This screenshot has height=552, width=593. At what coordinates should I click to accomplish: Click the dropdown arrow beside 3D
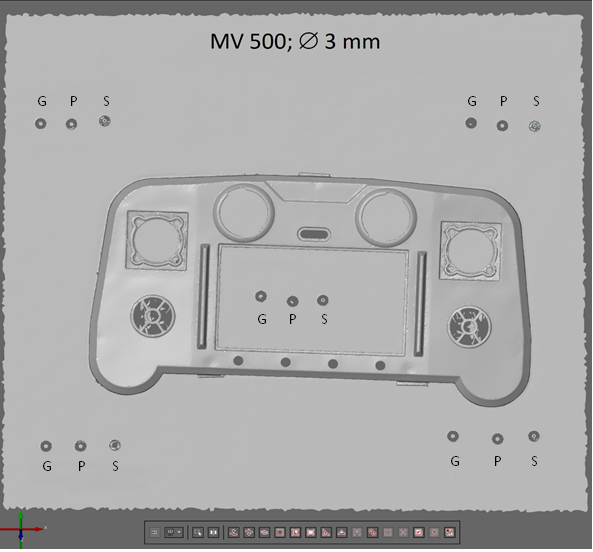click(179, 532)
